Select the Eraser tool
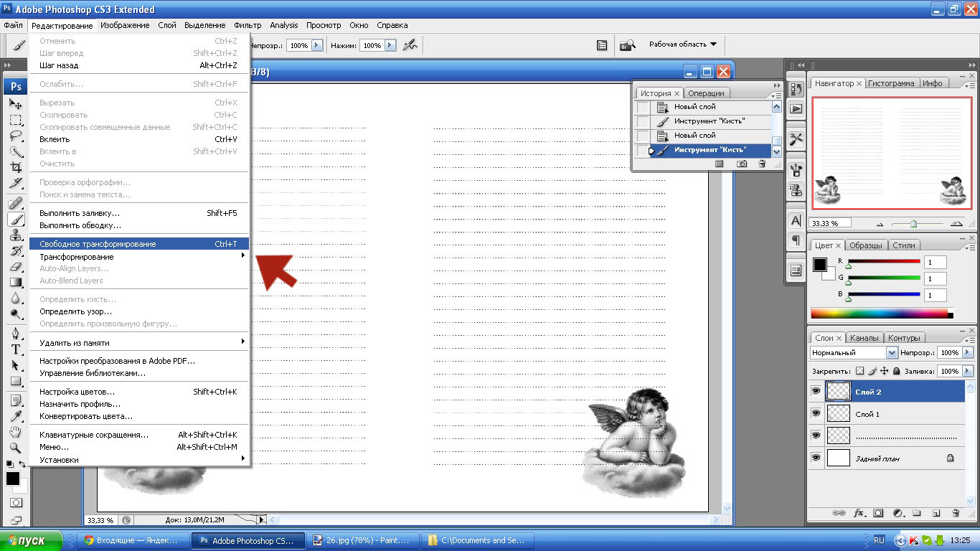Screen dimensions: 980x551 click(16, 267)
